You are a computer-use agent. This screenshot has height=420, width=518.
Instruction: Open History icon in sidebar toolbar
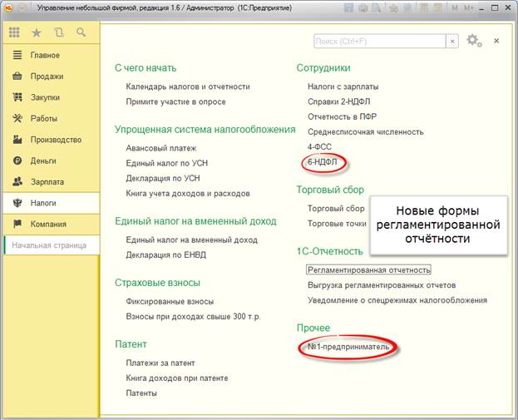(x=59, y=32)
